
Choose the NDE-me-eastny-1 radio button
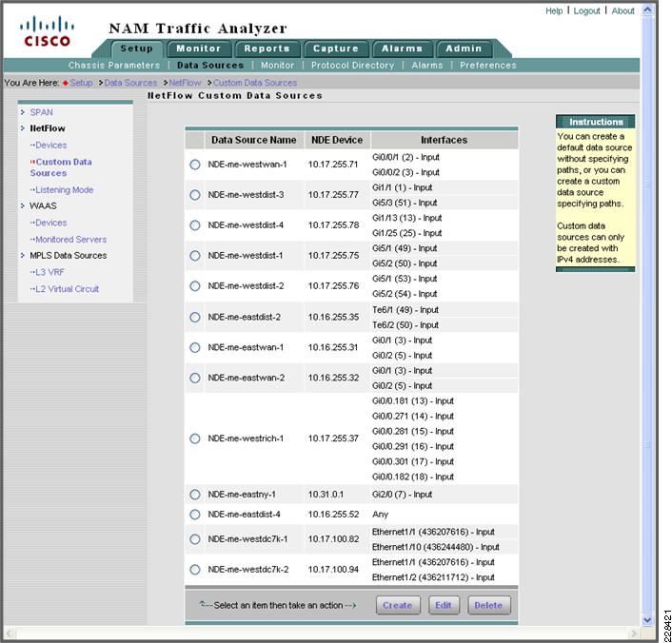click(195, 495)
